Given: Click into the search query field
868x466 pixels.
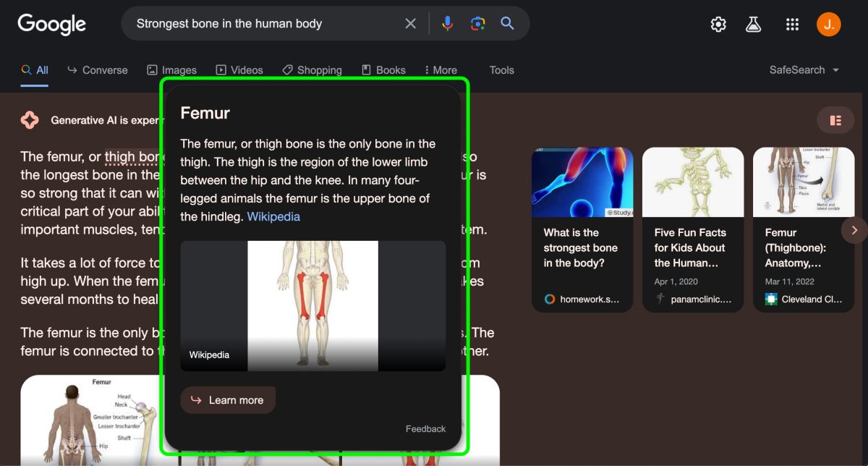Looking at the screenshot, I should [x=265, y=23].
